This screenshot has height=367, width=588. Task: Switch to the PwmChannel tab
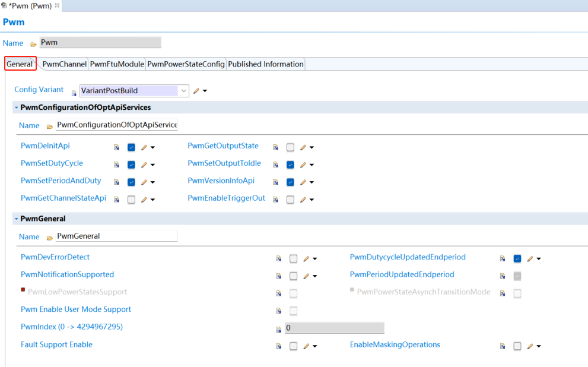point(64,64)
